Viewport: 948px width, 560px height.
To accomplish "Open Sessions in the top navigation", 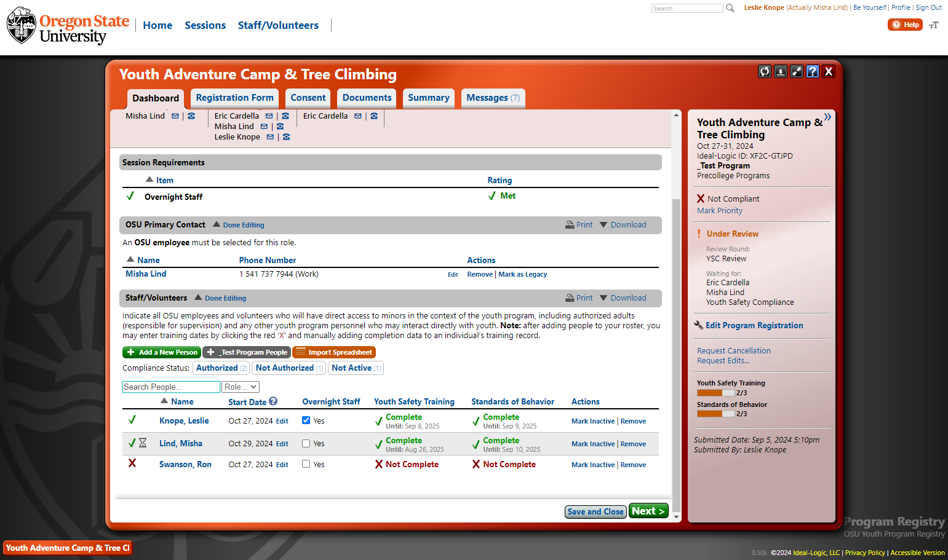I will [x=205, y=25].
